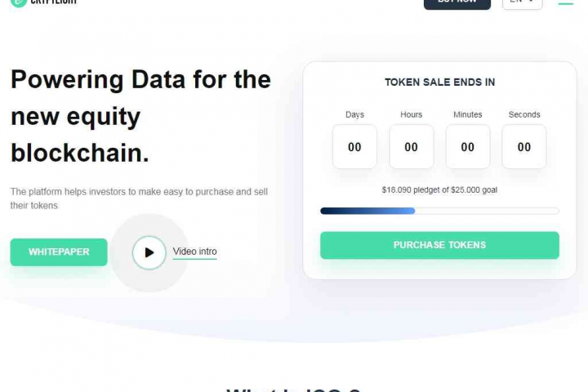Click the Minutes countdown box

(x=468, y=147)
